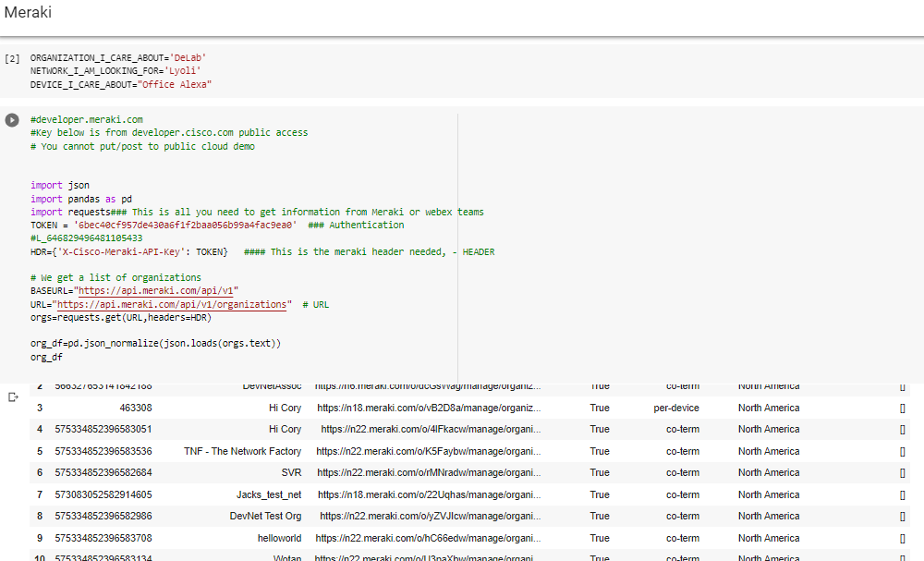Image resolution: width=924 pixels, height=561 pixels.
Task: Select the 'DevNet Test Org' table cell
Action: [x=265, y=516]
